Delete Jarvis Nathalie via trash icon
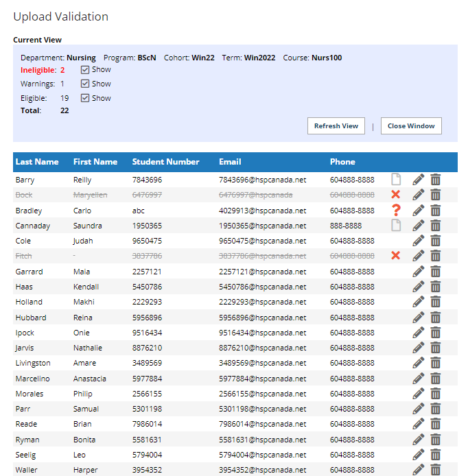Image resolution: width=468 pixels, height=476 pixels. [x=436, y=348]
